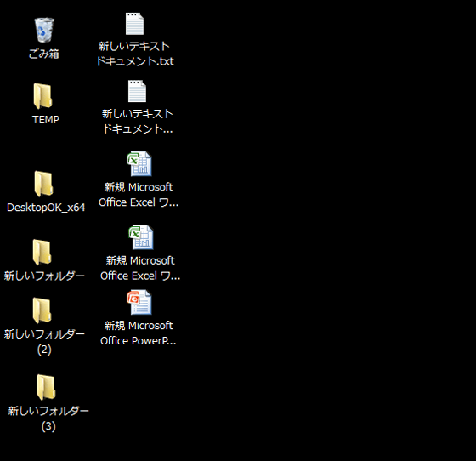Select the 新しいフォルダー (2) folder icon
This screenshot has width=476, height=461.
pos(42,310)
